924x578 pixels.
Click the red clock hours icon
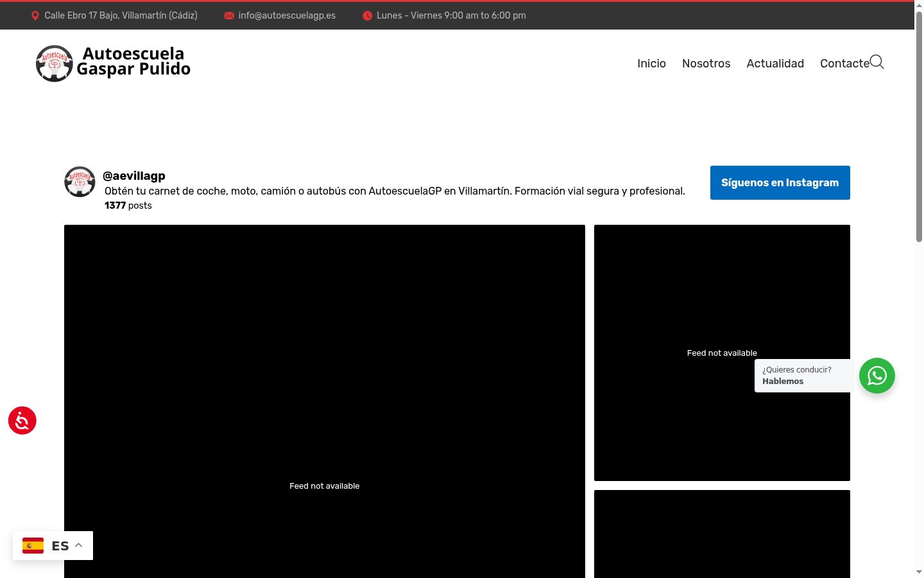(x=368, y=16)
